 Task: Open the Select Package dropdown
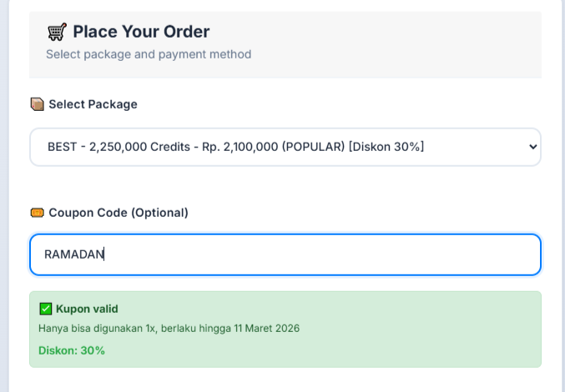285,147
